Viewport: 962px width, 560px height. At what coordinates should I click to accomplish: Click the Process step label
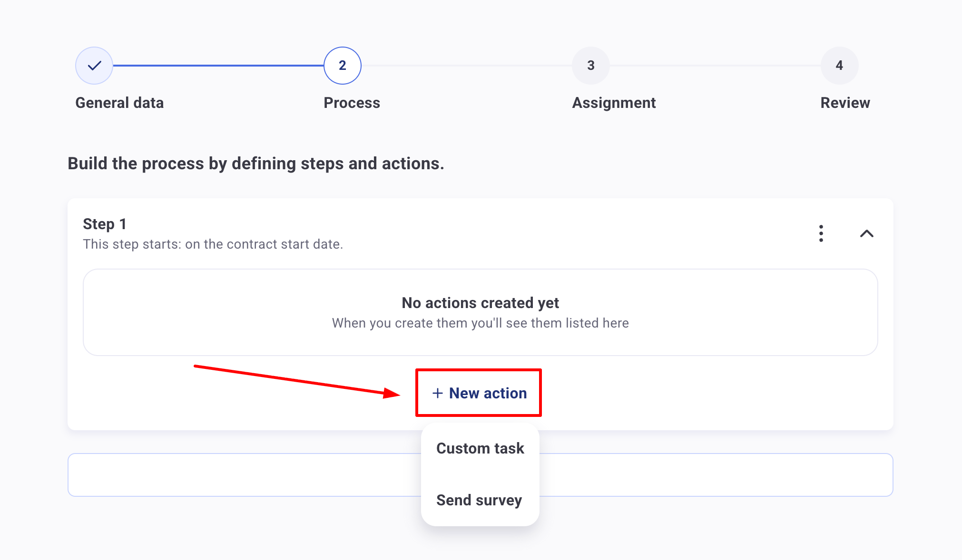point(352,103)
